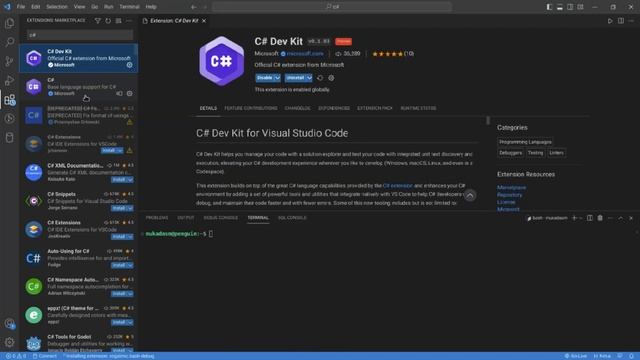The height and width of the screenshot is (360, 640).
Task: Open the Selection menu
Action: tap(57, 7)
